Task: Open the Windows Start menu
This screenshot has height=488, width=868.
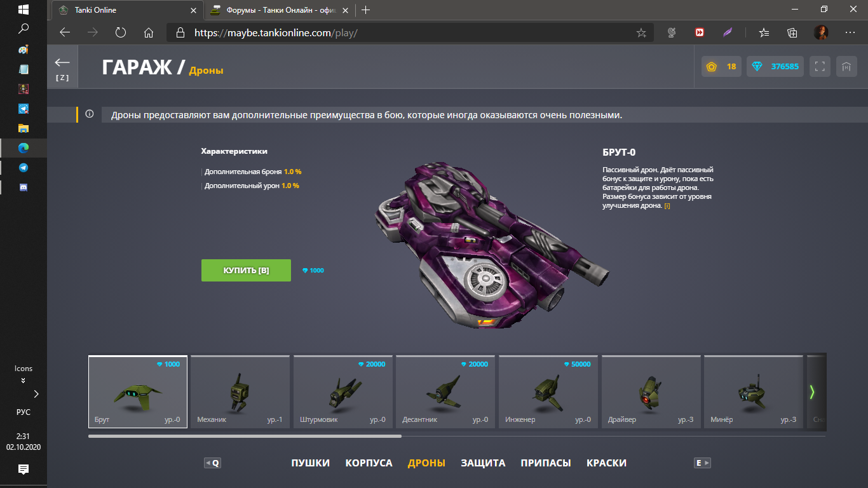Action: [x=24, y=10]
